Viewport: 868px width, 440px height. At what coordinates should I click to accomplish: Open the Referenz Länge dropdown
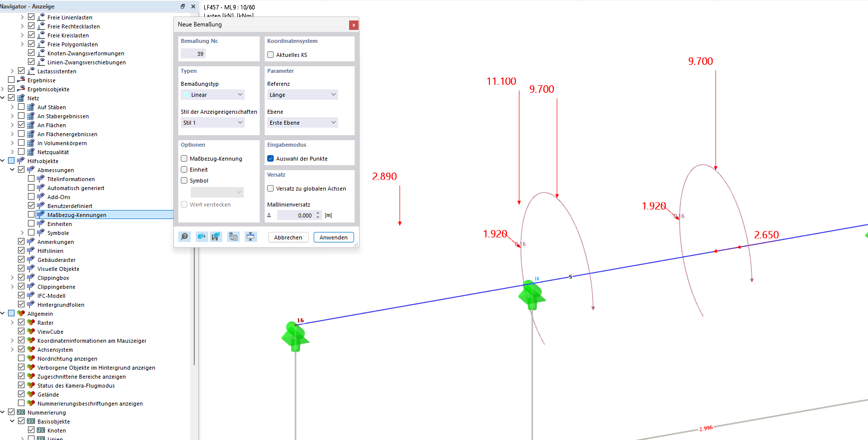tap(302, 95)
